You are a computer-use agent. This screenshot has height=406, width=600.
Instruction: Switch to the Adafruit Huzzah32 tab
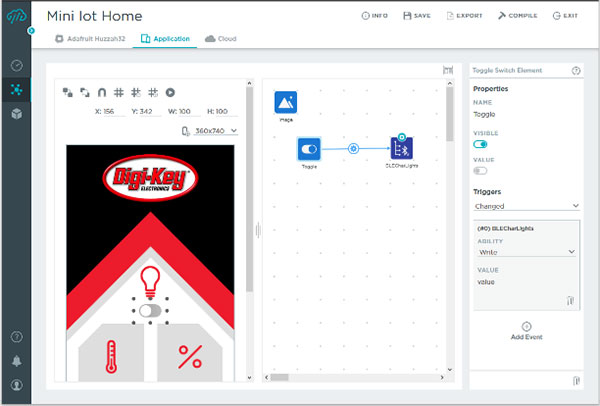90,39
